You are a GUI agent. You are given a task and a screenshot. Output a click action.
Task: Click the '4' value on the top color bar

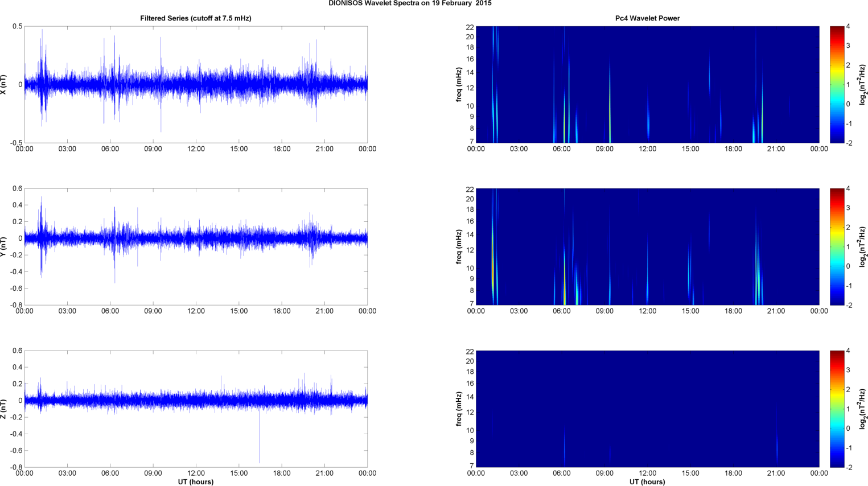(x=848, y=27)
